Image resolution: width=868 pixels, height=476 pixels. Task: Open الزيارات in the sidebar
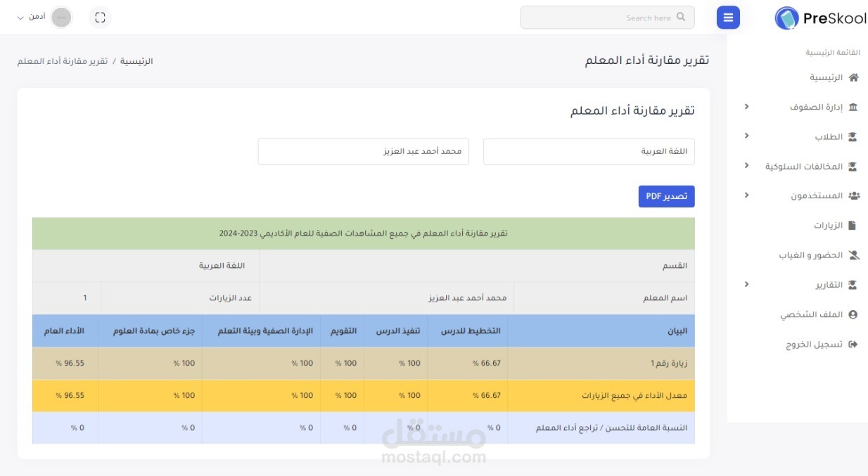coord(829,226)
